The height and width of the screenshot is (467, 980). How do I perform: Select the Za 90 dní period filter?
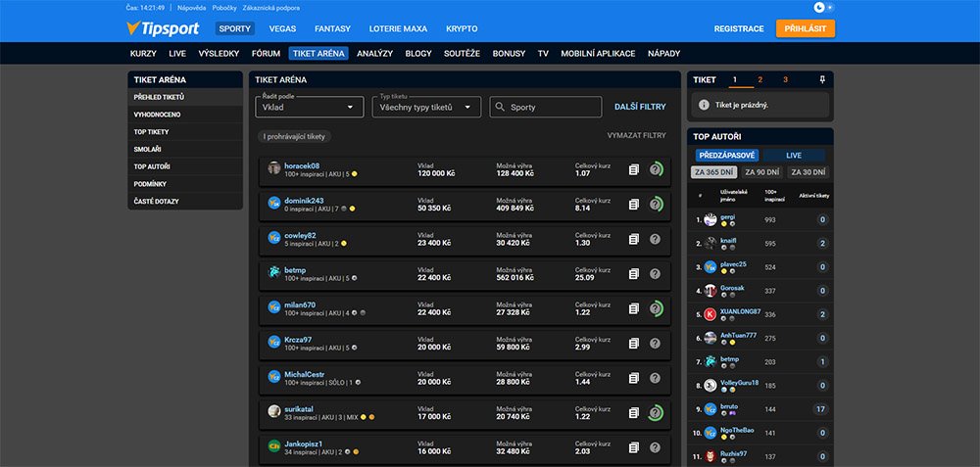[761, 172]
